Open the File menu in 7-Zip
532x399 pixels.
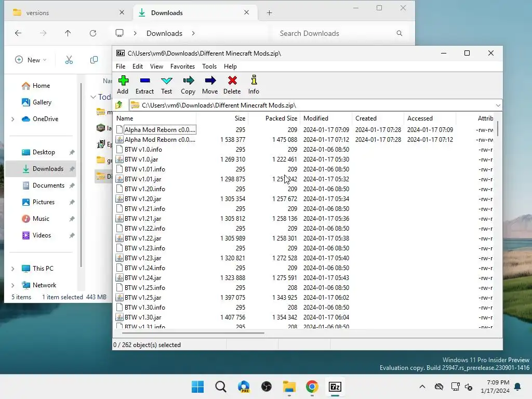point(121,66)
